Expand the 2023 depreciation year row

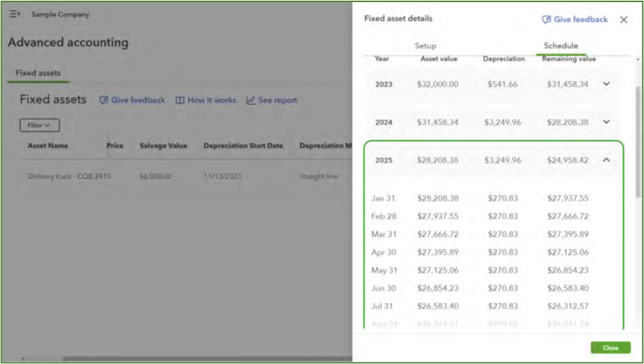pos(606,84)
